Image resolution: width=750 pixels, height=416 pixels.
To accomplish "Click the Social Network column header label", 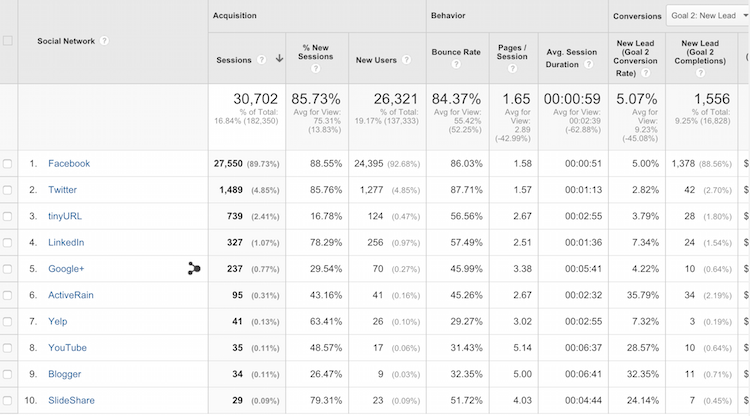I will click(x=66, y=41).
